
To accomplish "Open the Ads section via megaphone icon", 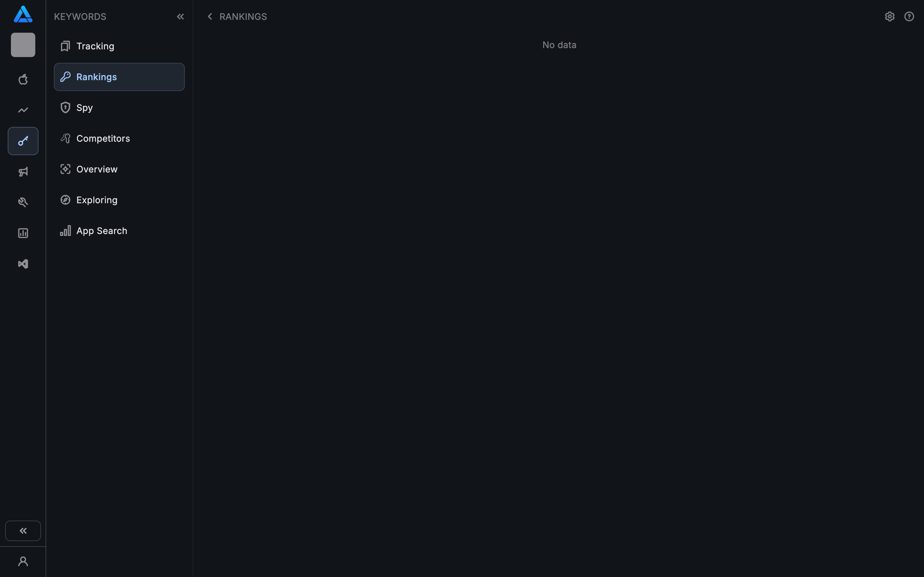I will point(23,172).
